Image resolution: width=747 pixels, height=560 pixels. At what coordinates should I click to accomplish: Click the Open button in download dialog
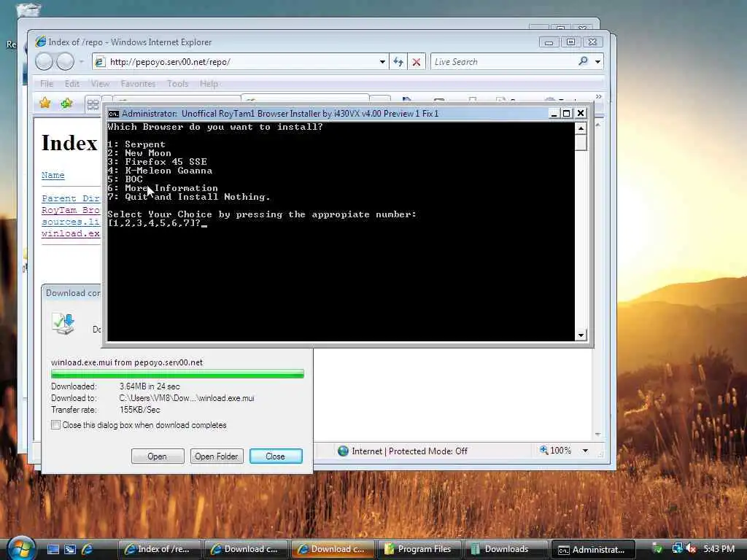(158, 456)
